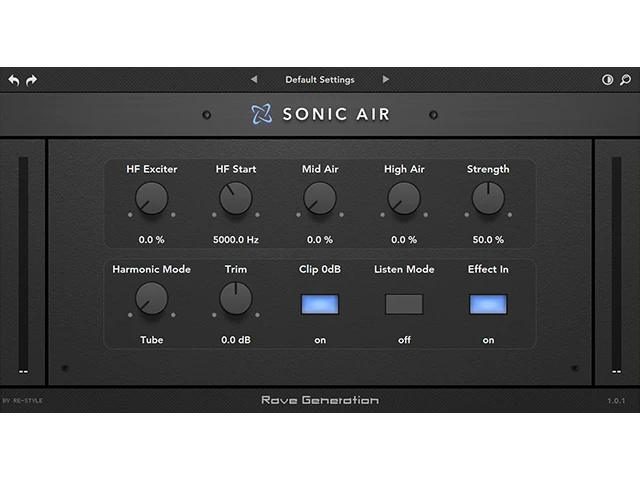Click the High Air 0.0 % value
The height and width of the screenshot is (480, 640).
coord(404,240)
